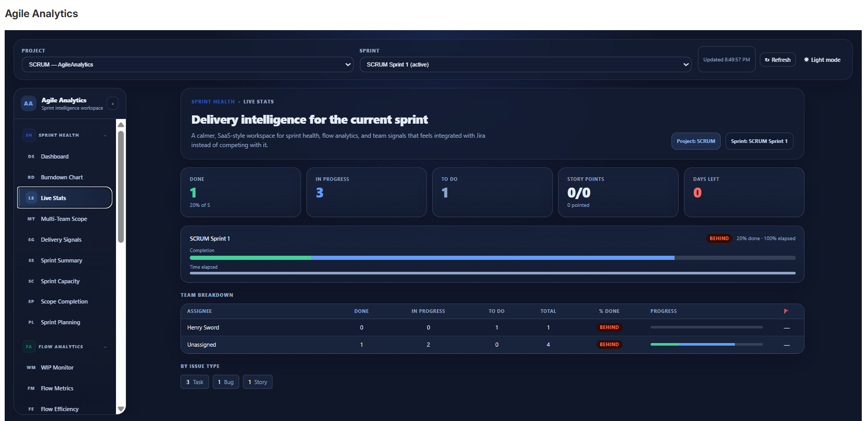The width and height of the screenshot is (868, 421).
Task: Click the FE badge beside Flow Efficiency
Action: pyautogui.click(x=31, y=409)
